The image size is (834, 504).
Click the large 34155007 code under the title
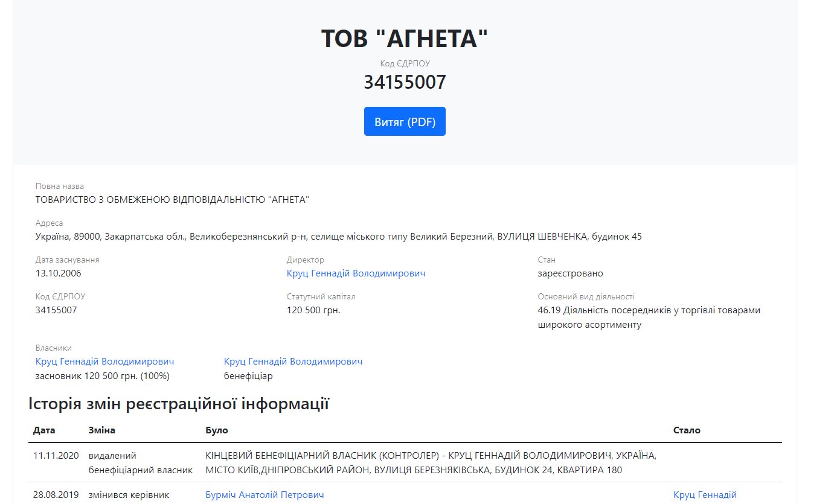(x=405, y=82)
